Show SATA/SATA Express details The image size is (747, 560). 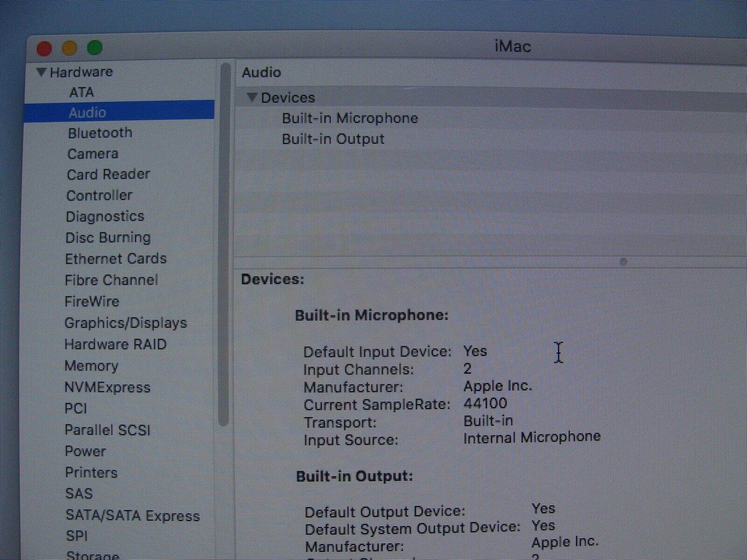coord(132,516)
